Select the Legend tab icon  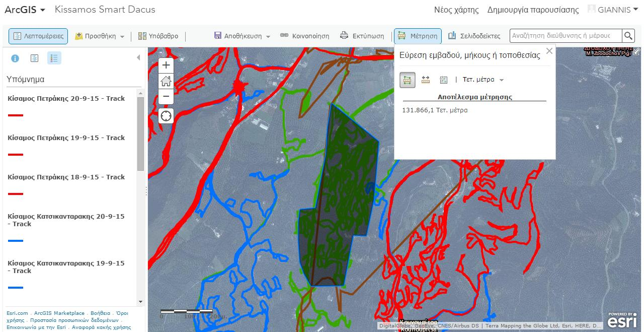(x=54, y=58)
